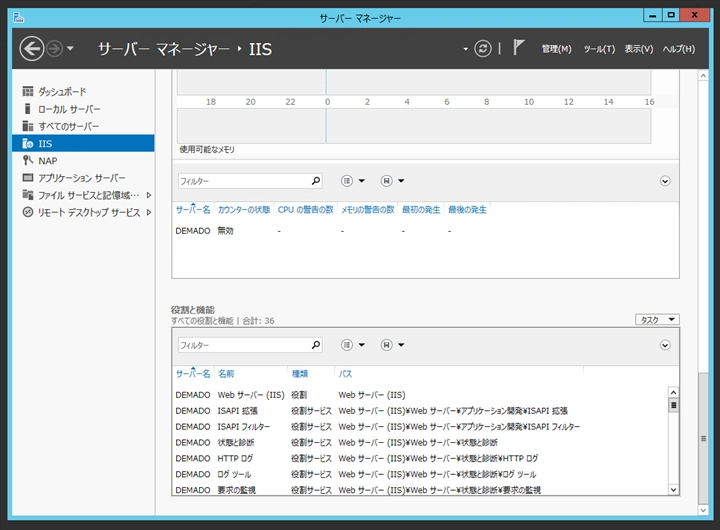Screen dimensions: 720x530
Task: Select ローカル サーバー in the sidebar
Action: click(x=83, y=109)
